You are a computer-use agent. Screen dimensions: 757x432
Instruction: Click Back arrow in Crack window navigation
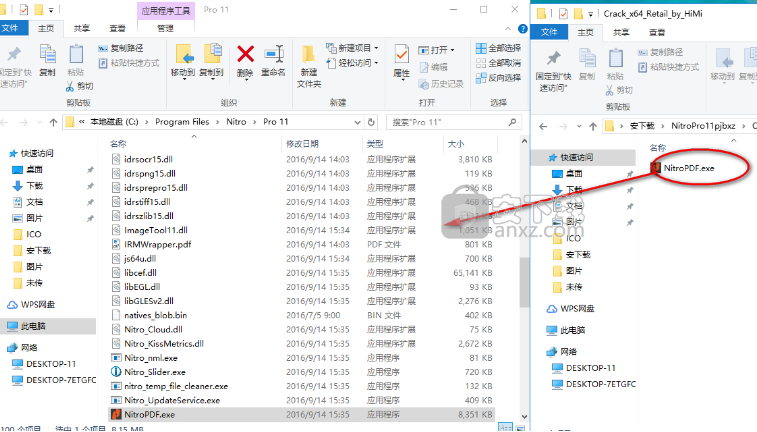pos(543,126)
